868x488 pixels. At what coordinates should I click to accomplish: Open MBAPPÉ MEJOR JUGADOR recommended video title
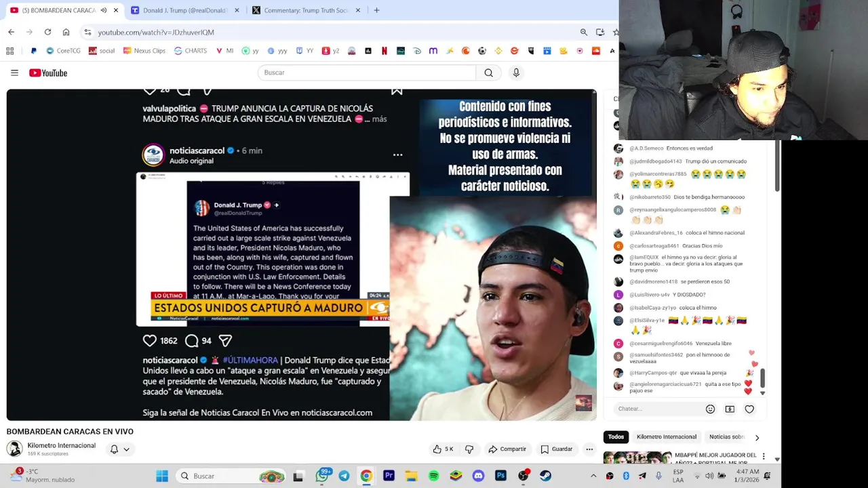[x=715, y=459]
